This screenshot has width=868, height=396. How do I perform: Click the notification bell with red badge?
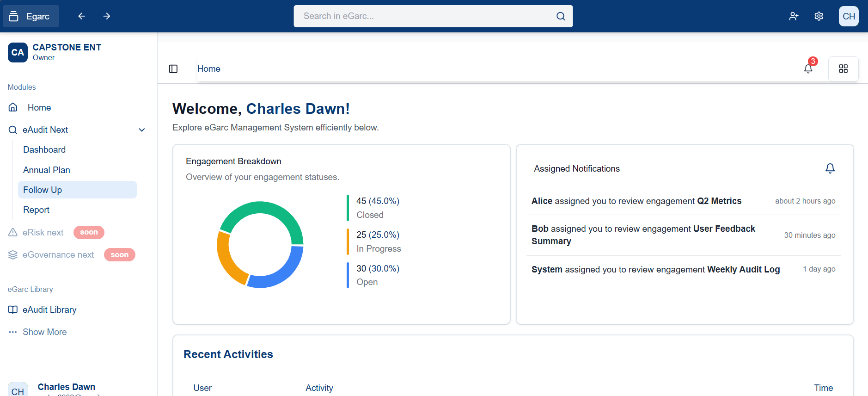point(808,68)
